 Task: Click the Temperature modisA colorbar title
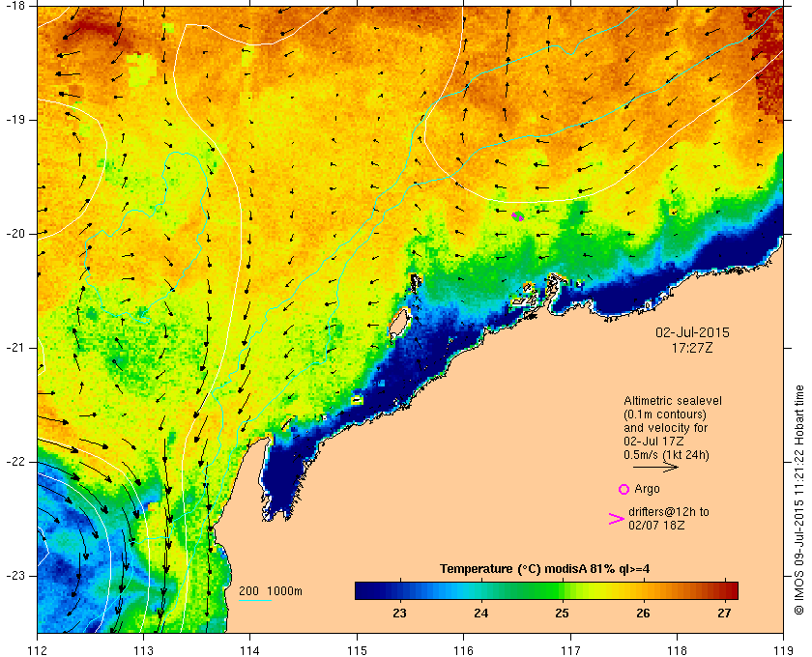tap(545, 569)
